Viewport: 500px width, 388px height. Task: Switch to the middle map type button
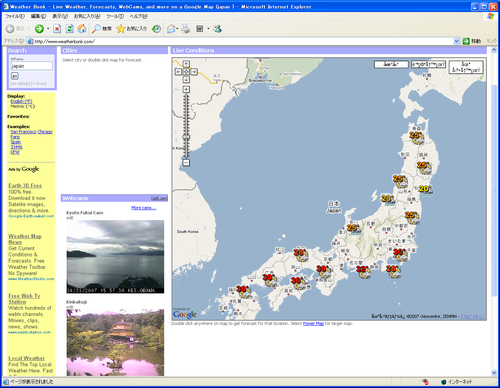coord(428,64)
